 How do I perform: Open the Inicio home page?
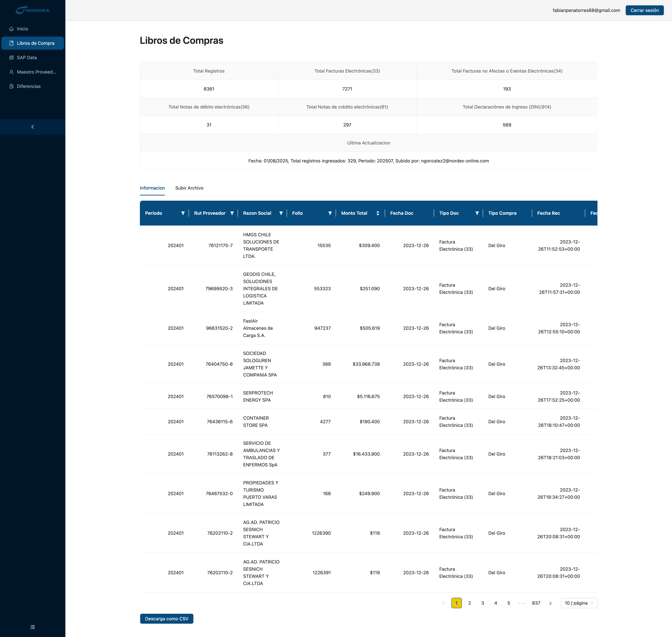[x=22, y=29]
